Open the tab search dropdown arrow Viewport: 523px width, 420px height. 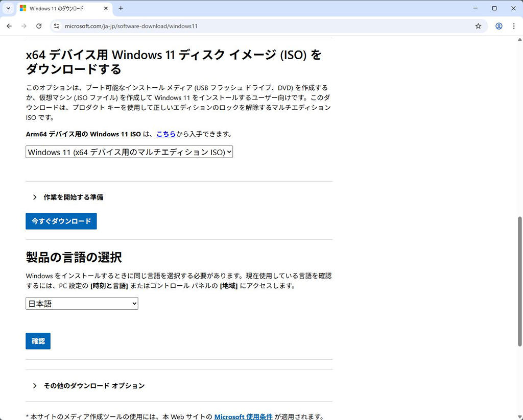pyautogui.click(x=8, y=8)
